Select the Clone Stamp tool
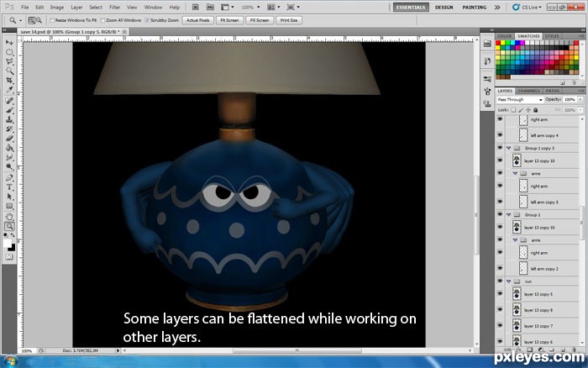 [x=9, y=119]
